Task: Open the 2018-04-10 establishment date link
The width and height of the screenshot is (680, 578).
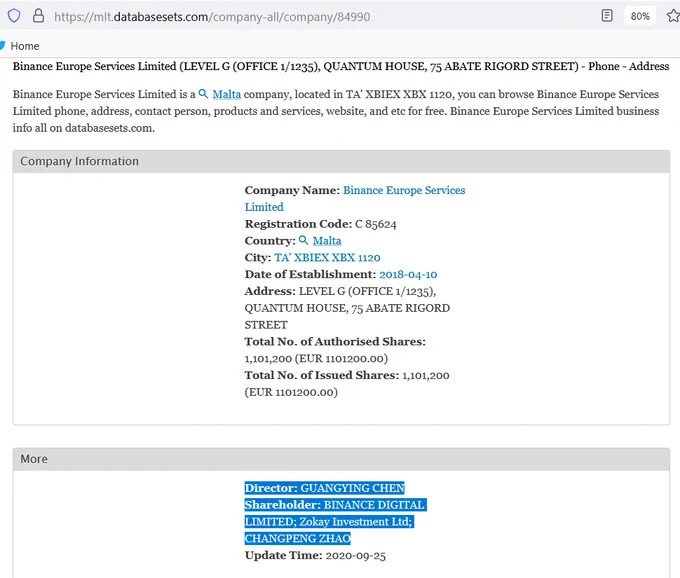Action: (408, 274)
